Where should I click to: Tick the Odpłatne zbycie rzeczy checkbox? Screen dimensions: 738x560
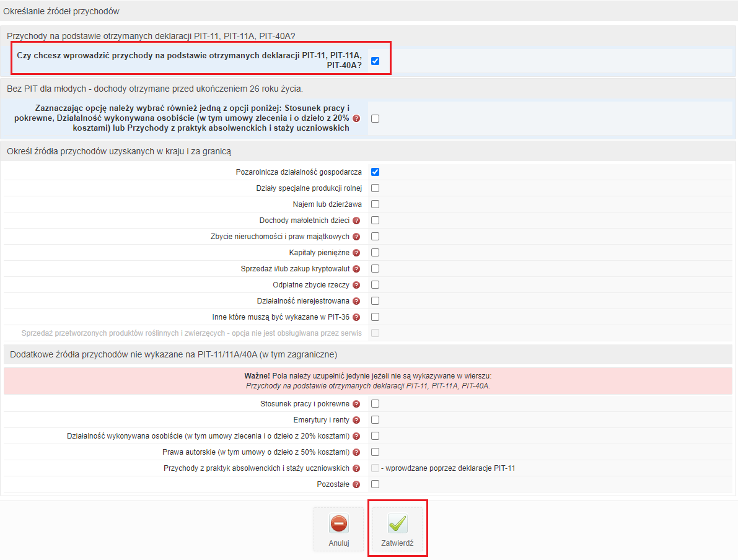tap(375, 285)
